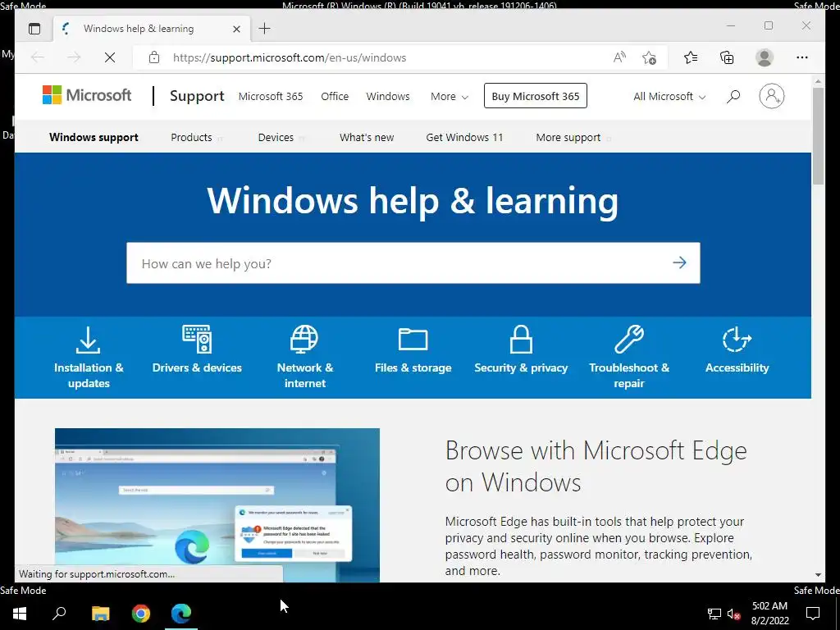
Task: Open Files & storage category
Action: click(413, 349)
